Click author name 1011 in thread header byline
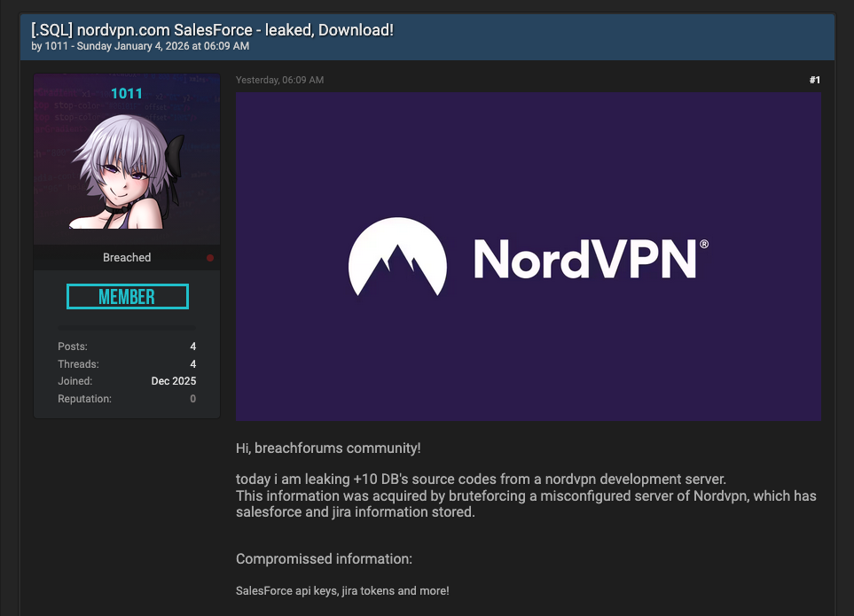The image size is (854, 616). point(56,46)
